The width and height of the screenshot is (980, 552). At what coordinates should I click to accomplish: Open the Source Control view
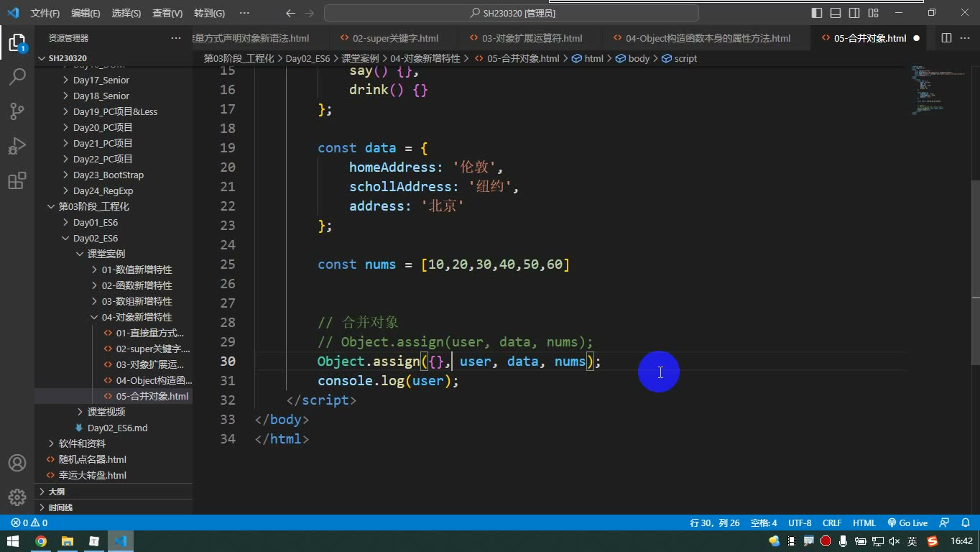(17, 111)
